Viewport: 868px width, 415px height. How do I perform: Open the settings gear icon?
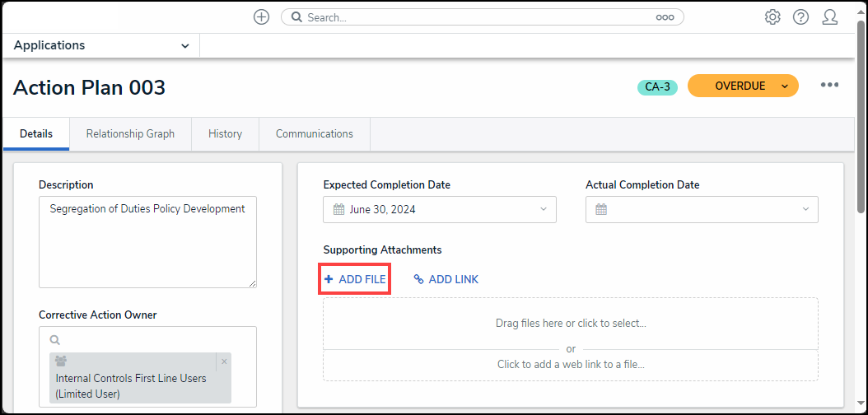coord(772,17)
